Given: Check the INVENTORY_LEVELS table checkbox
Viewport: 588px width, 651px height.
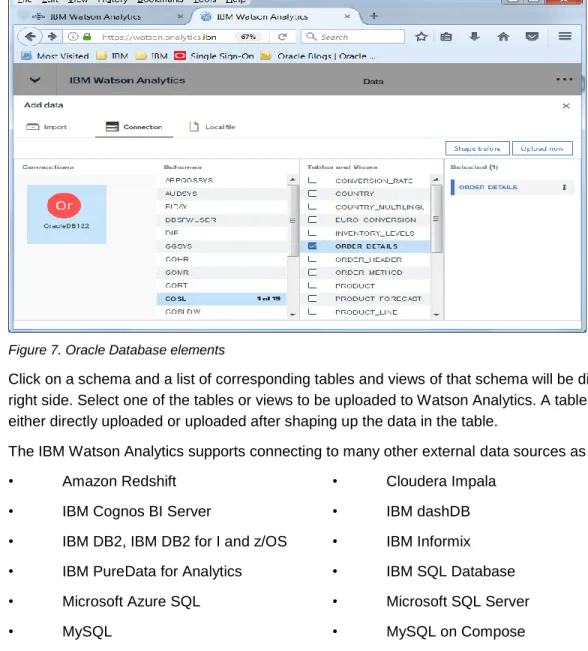Looking at the screenshot, I should click(312, 233).
